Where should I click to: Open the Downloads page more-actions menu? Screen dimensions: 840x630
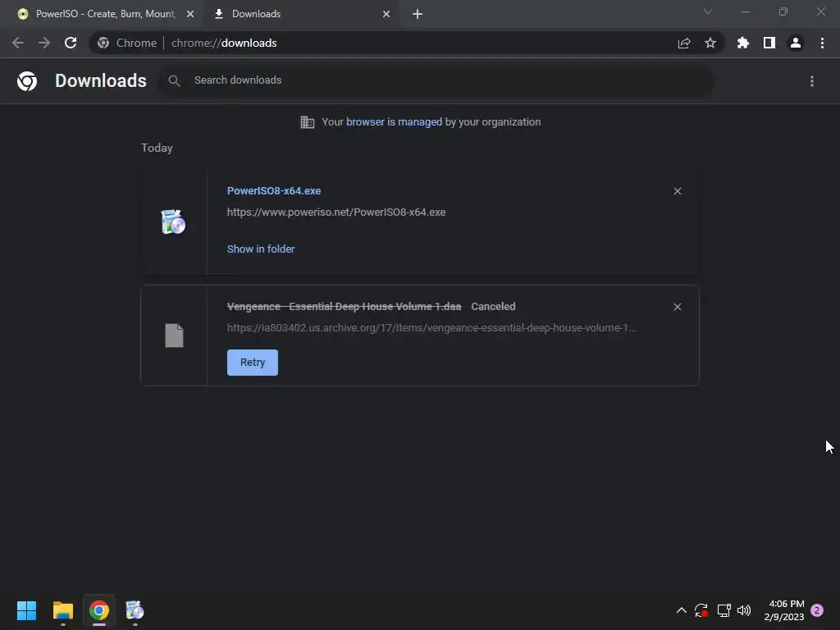pos(812,81)
